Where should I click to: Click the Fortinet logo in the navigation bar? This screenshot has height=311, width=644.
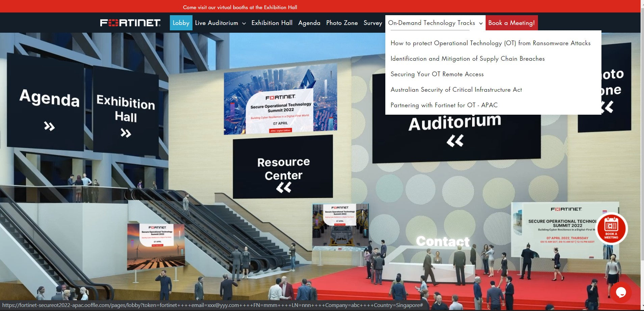click(130, 23)
